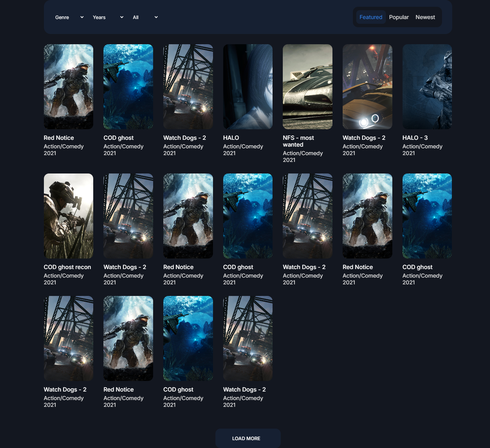Open the COD ghost recon poster

click(68, 216)
